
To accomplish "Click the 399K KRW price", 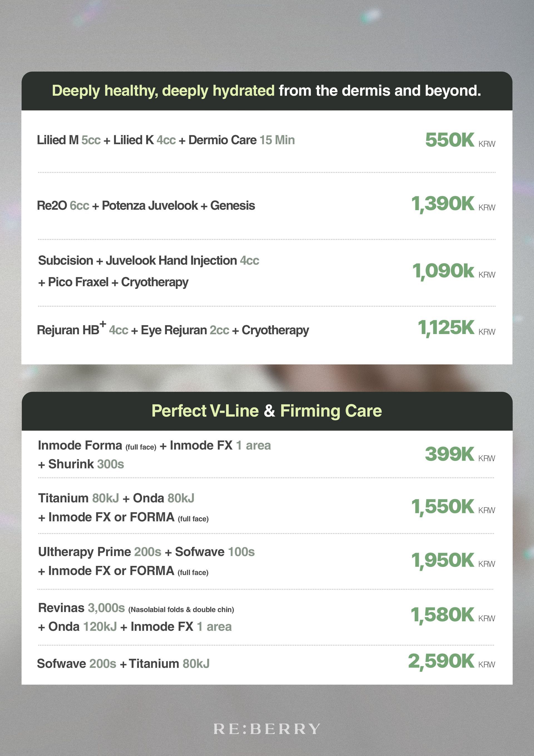I will click(x=459, y=454).
